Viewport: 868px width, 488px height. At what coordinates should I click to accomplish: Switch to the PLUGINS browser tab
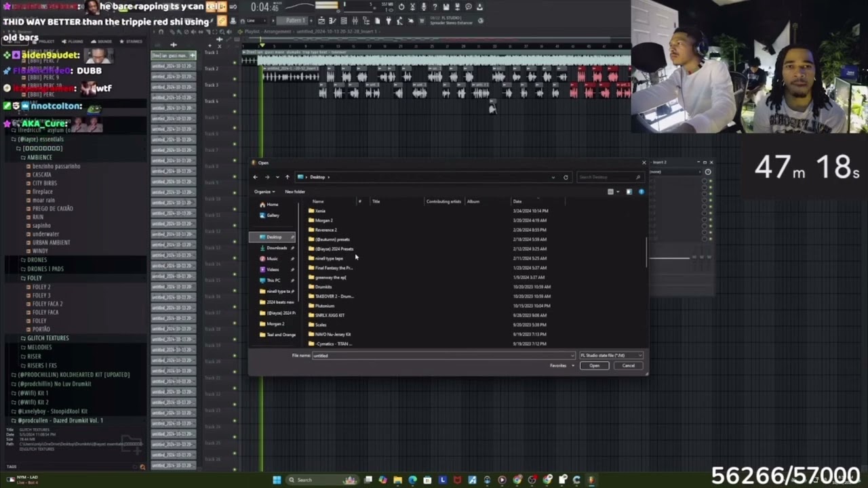73,41
